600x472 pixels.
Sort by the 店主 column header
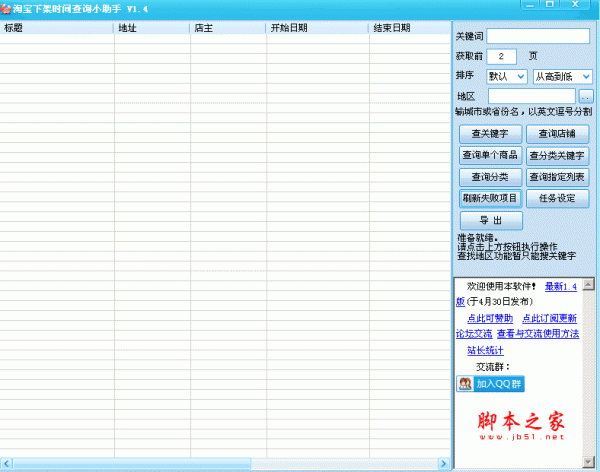(228, 28)
